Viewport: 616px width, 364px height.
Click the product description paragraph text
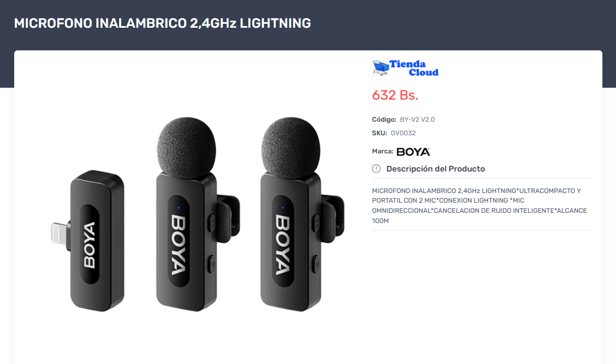click(x=479, y=205)
